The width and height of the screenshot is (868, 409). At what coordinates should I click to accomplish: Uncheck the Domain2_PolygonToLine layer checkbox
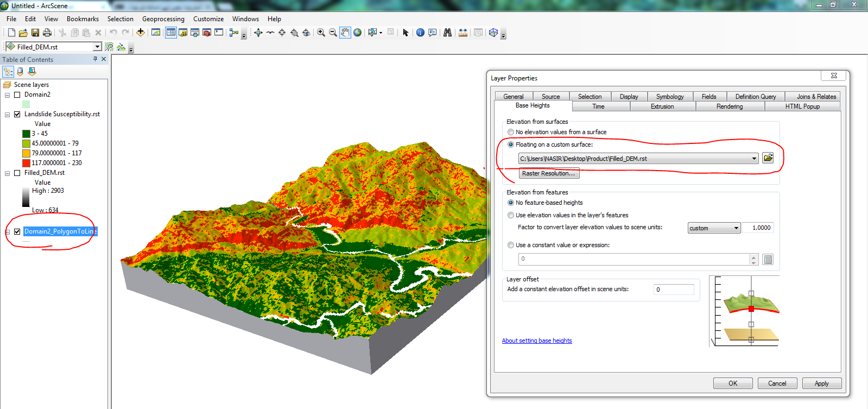pyautogui.click(x=17, y=231)
